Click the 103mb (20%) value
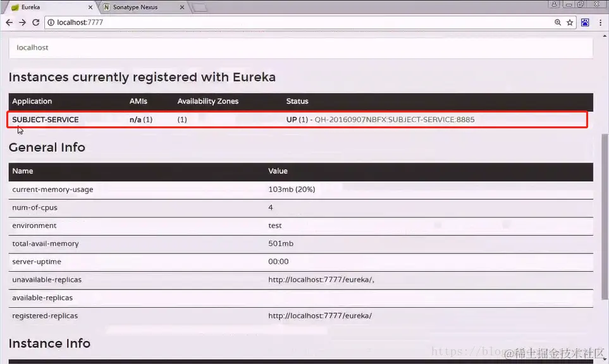609x364 pixels. 292,190
